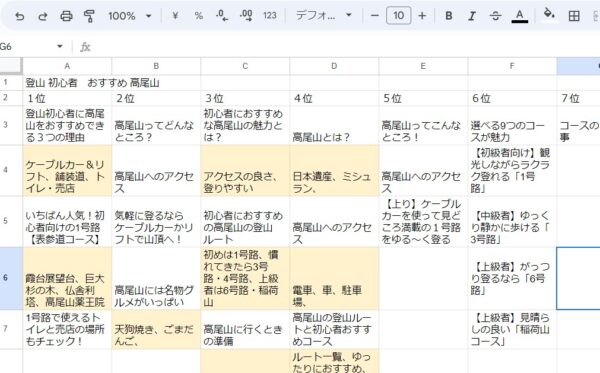Select row 7 header

(x=11, y=329)
